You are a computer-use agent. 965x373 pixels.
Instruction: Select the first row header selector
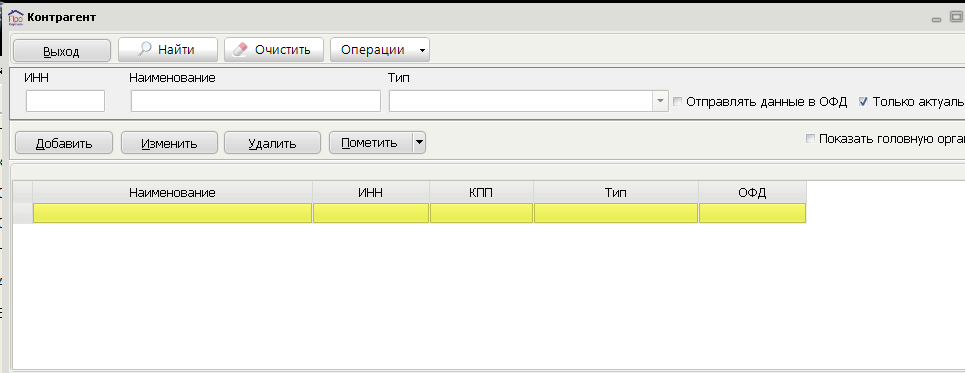pyautogui.click(x=23, y=213)
